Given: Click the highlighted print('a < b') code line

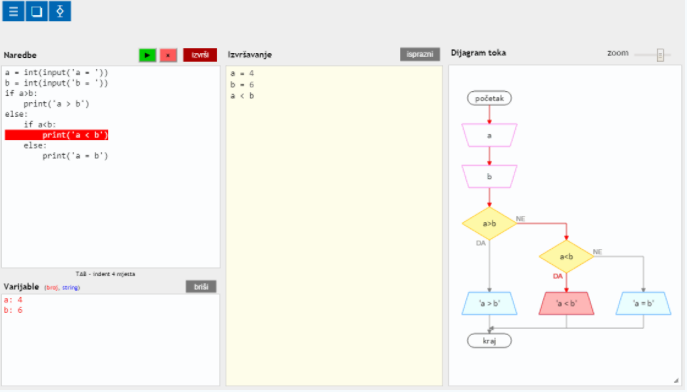Looking at the screenshot, I should [x=57, y=135].
